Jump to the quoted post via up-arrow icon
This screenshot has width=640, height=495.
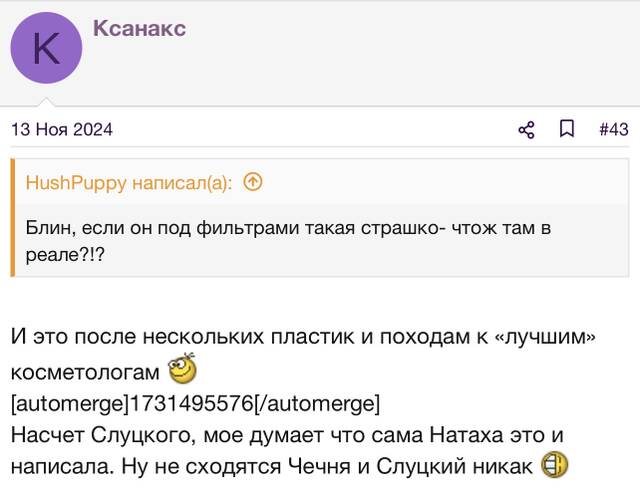click(x=253, y=182)
